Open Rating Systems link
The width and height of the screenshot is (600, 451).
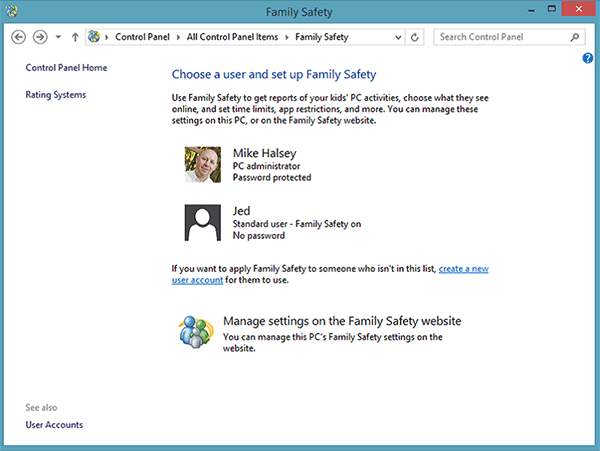click(56, 95)
